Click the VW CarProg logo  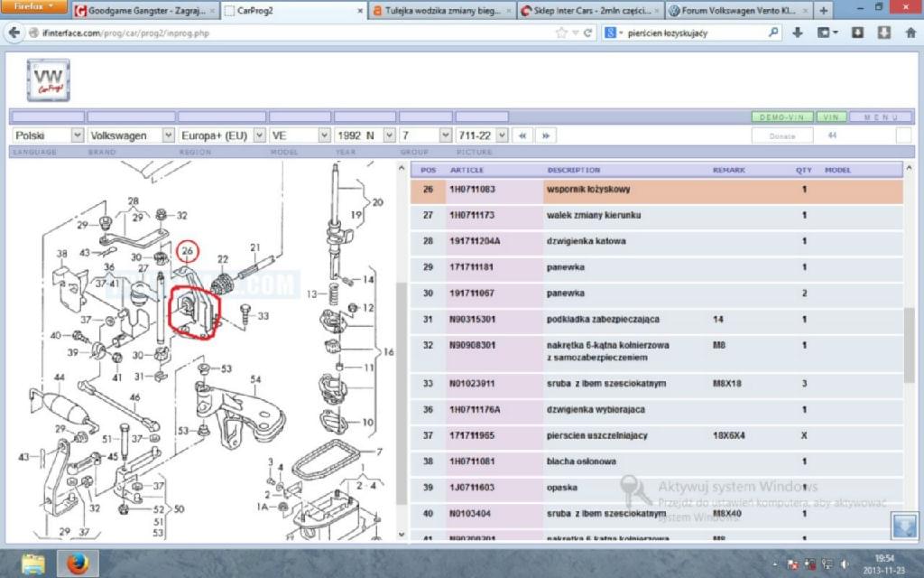(49, 80)
